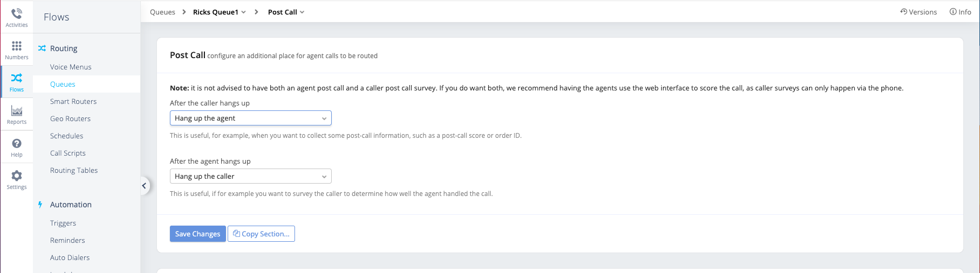Expand the Ricks Queue1 breadcrumb dropdown
The height and width of the screenshot is (273, 980).
[x=244, y=12]
